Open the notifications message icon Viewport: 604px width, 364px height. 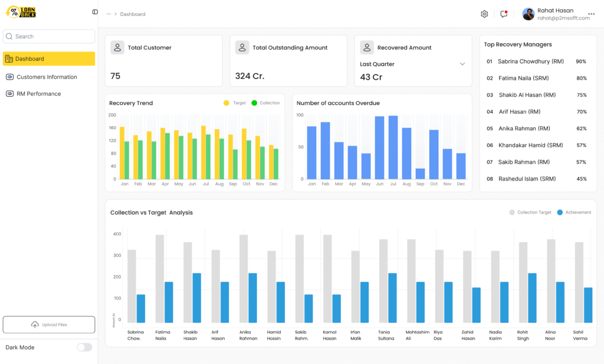[504, 14]
